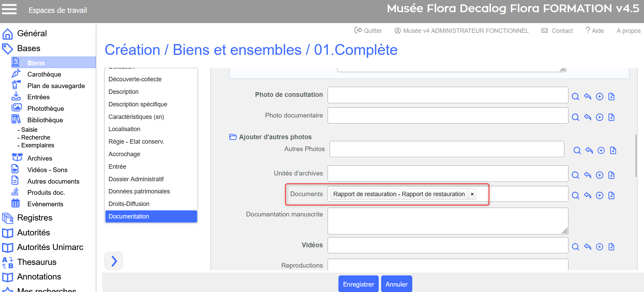644x292 pixels.
Task: Expand the side panel with chevron arrow
Action: (114, 261)
